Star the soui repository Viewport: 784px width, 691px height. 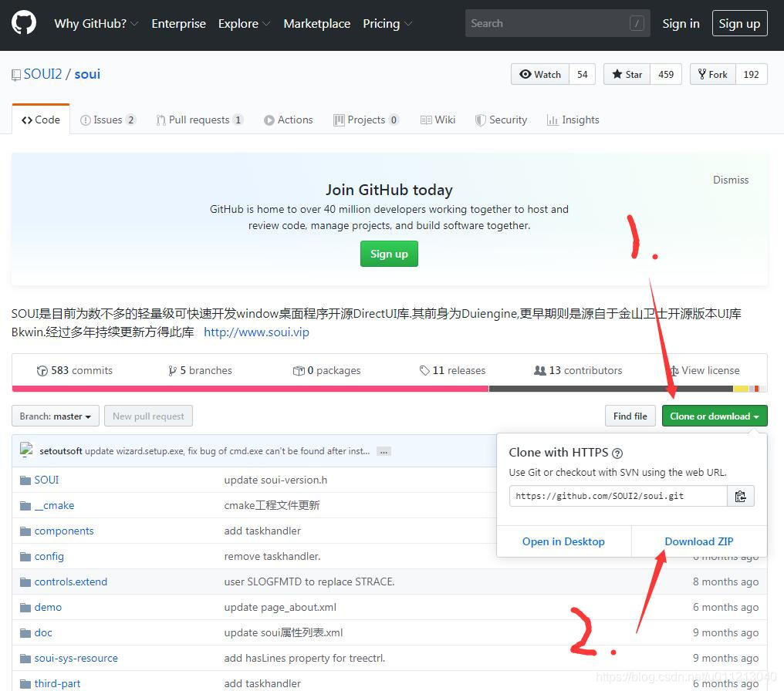point(627,74)
